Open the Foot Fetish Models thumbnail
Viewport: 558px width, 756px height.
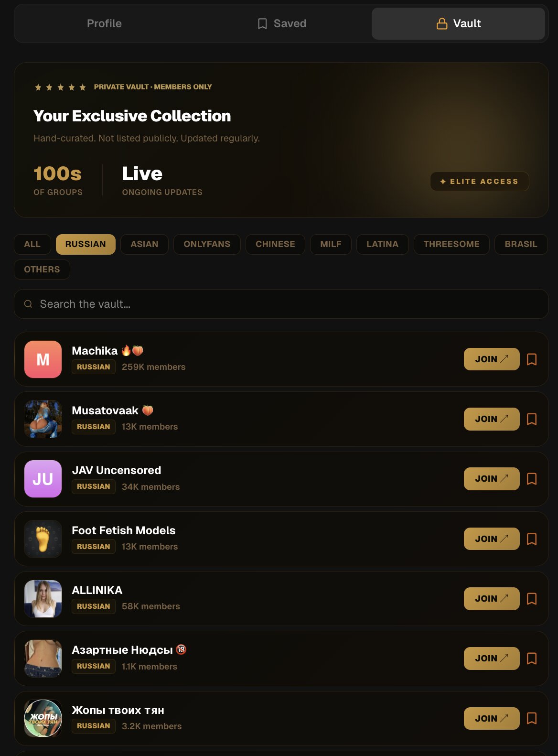coord(43,539)
